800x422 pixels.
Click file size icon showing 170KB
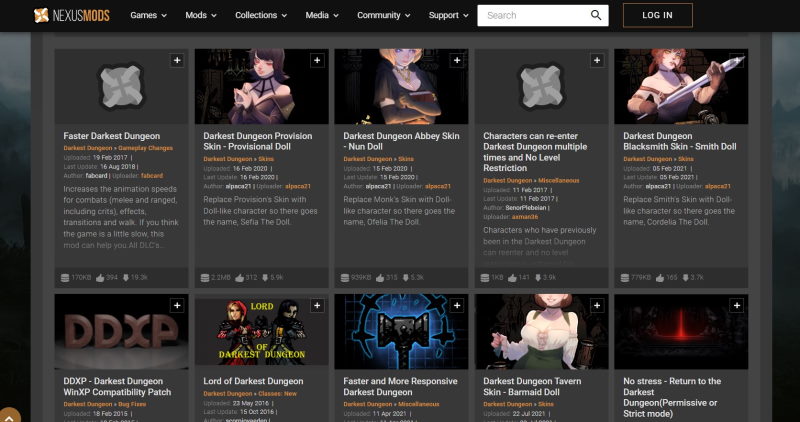click(x=65, y=278)
